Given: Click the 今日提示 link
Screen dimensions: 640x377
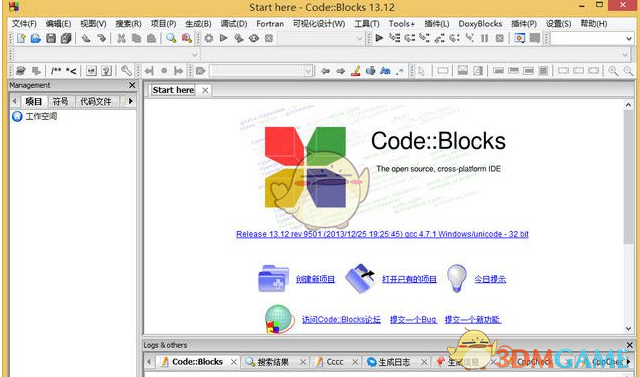Looking at the screenshot, I should coord(490,279).
